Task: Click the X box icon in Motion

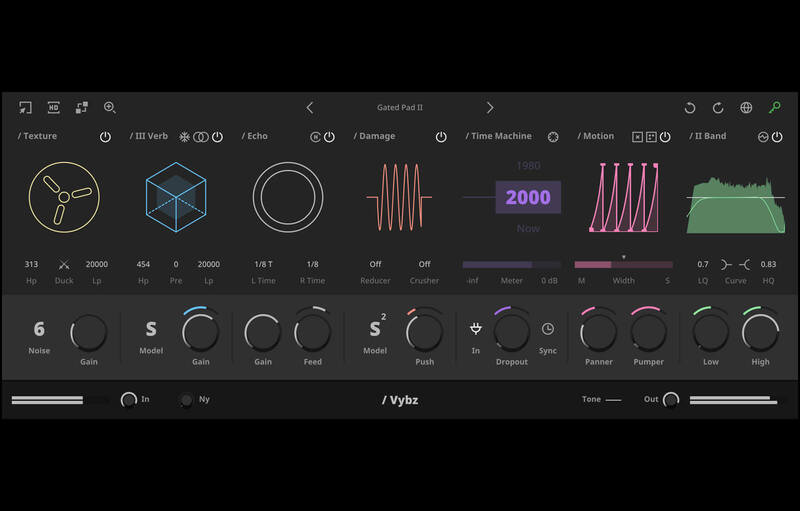Action: [x=637, y=137]
